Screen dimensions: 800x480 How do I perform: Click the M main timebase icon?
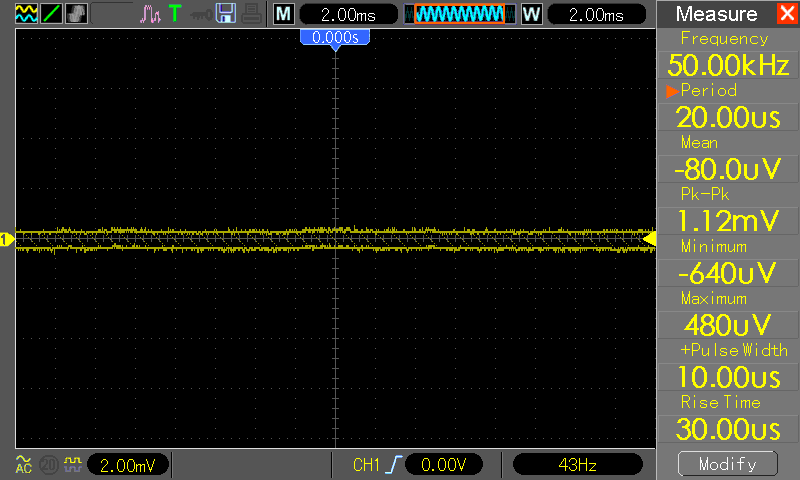[284, 14]
